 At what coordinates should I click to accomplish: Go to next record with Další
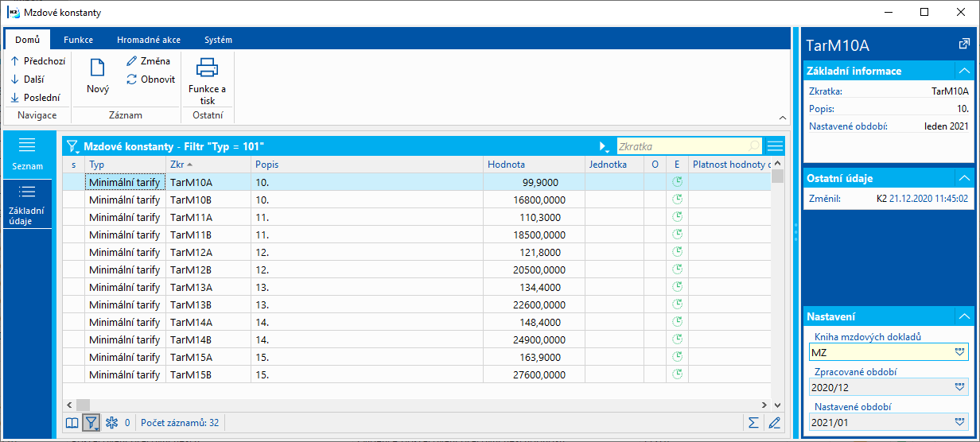coord(27,79)
